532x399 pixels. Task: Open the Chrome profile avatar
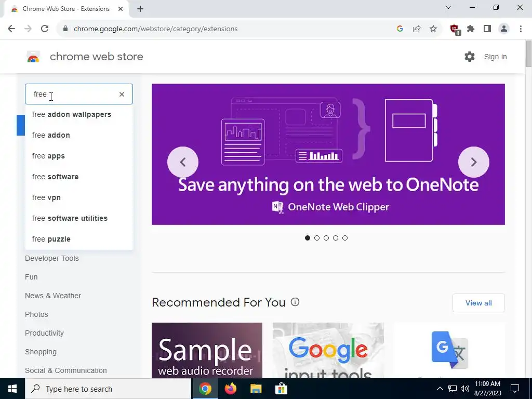504,29
